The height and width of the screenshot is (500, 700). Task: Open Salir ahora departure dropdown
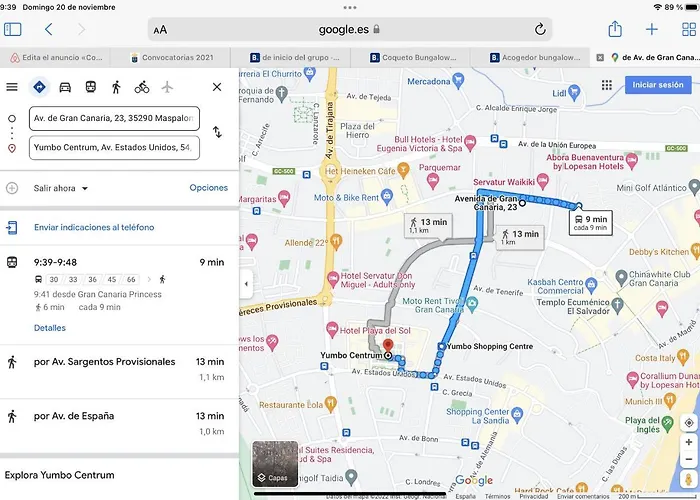click(61, 188)
